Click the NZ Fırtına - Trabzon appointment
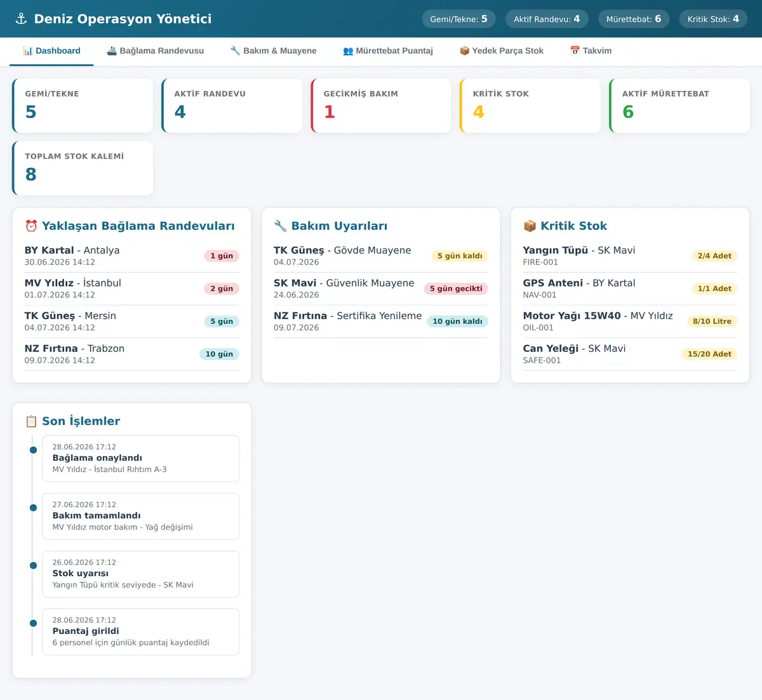The height and width of the screenshot is (700, 762). 132,354
